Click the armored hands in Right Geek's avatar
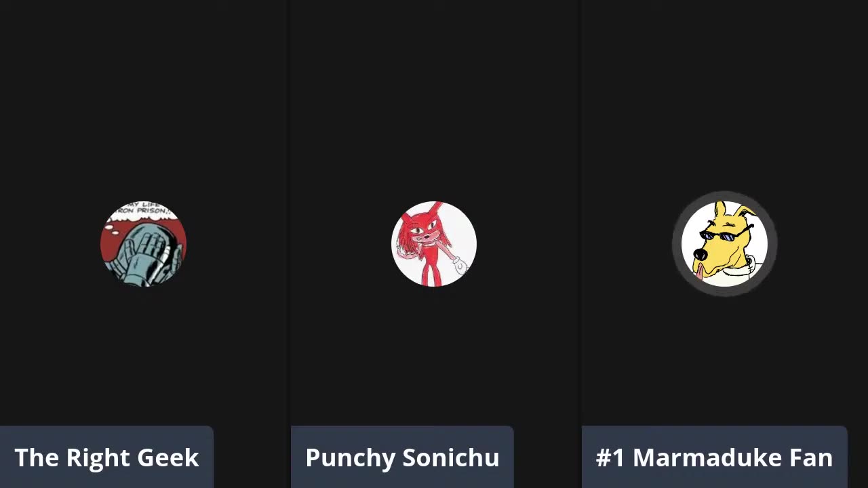The image size is (868, 488). pos(144,254)
